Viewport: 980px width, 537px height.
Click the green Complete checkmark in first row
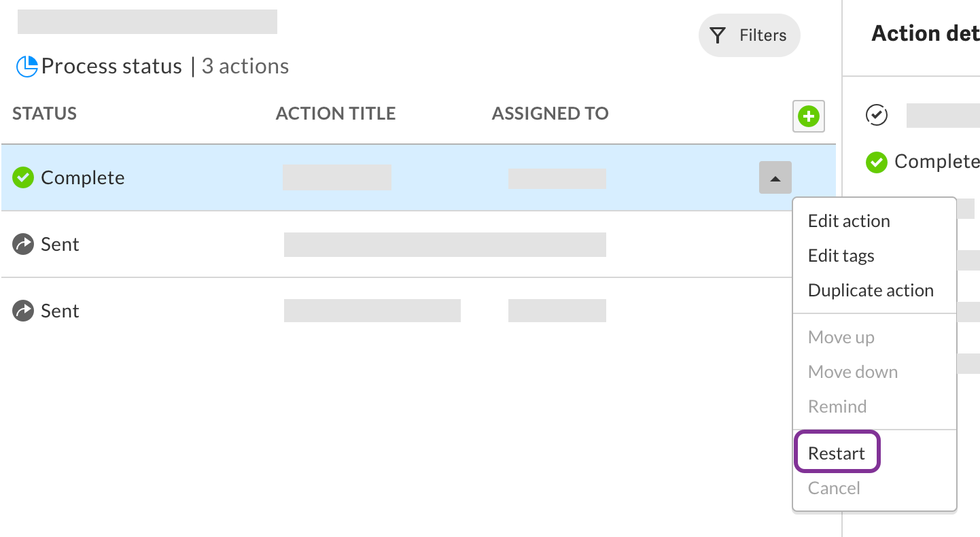pyautogui.click(x=23, y=177)
